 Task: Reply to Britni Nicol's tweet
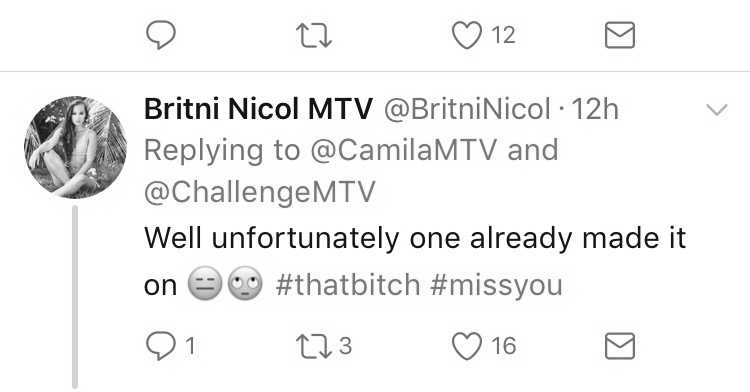click(161, 346)
